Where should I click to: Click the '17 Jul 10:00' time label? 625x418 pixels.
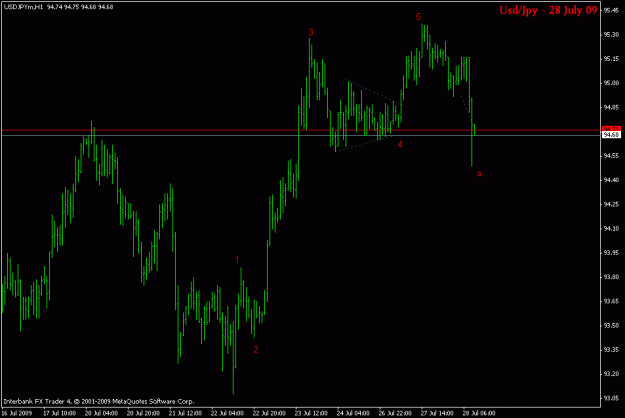[59, 413]
